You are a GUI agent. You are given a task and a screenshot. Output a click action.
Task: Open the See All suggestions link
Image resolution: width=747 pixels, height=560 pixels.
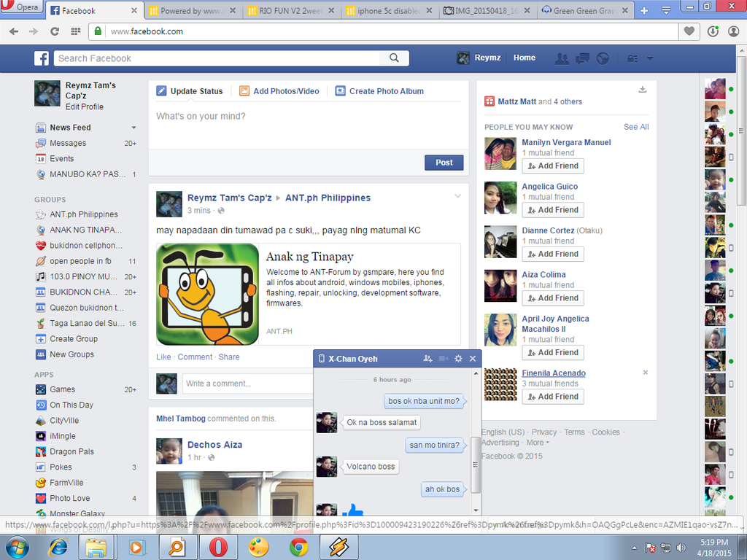coord(635,127)
